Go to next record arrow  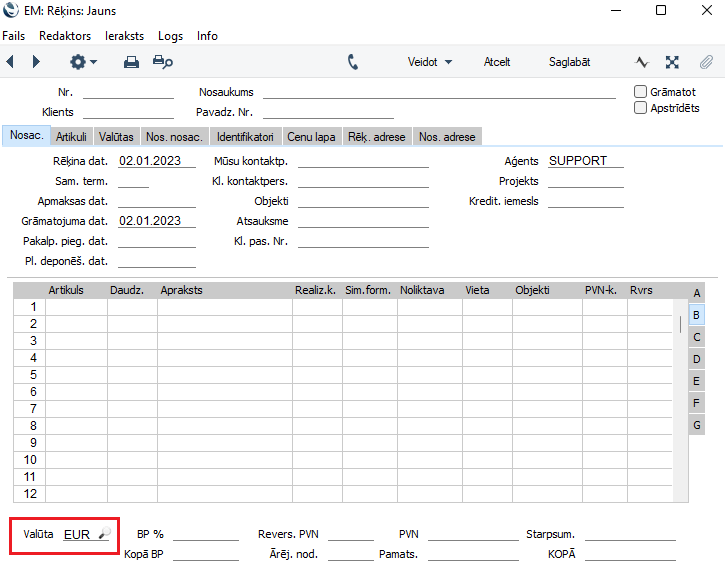[36, 62]
